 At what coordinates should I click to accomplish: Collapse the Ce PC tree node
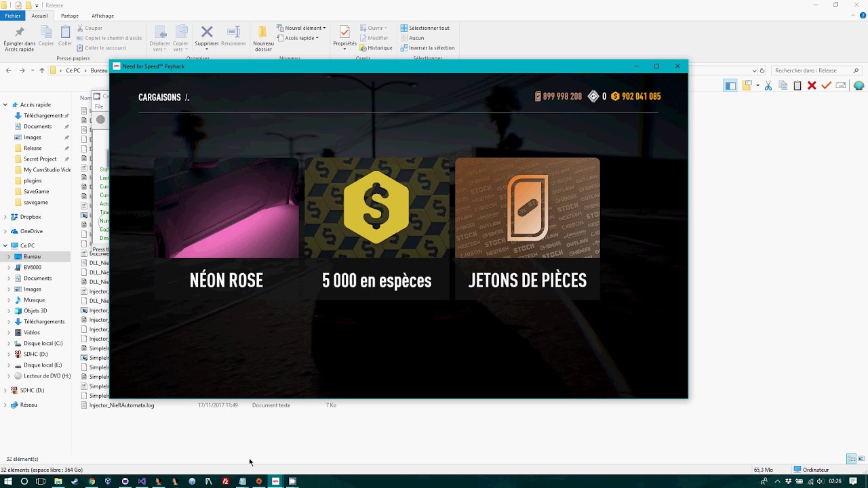click(5, 246)
